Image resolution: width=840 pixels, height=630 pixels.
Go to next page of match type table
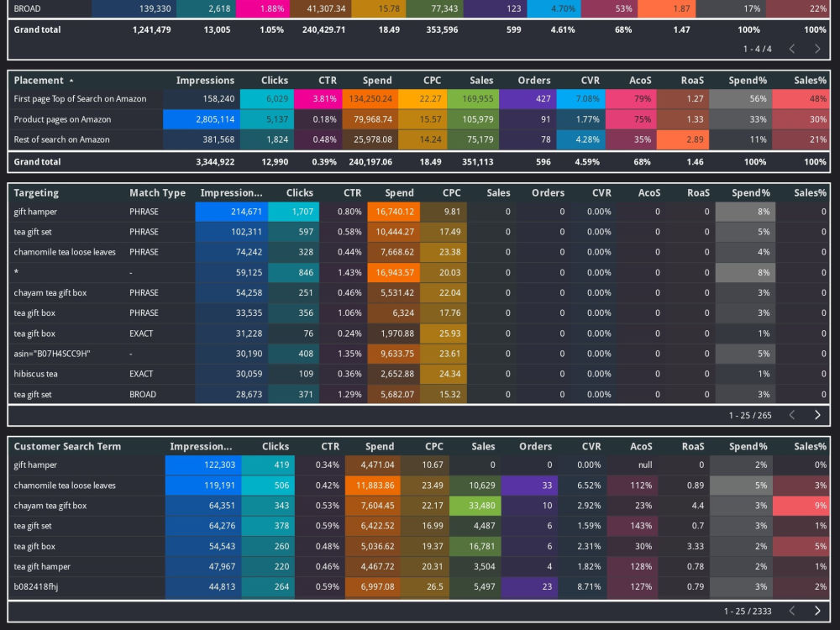[x=817, y=49]
